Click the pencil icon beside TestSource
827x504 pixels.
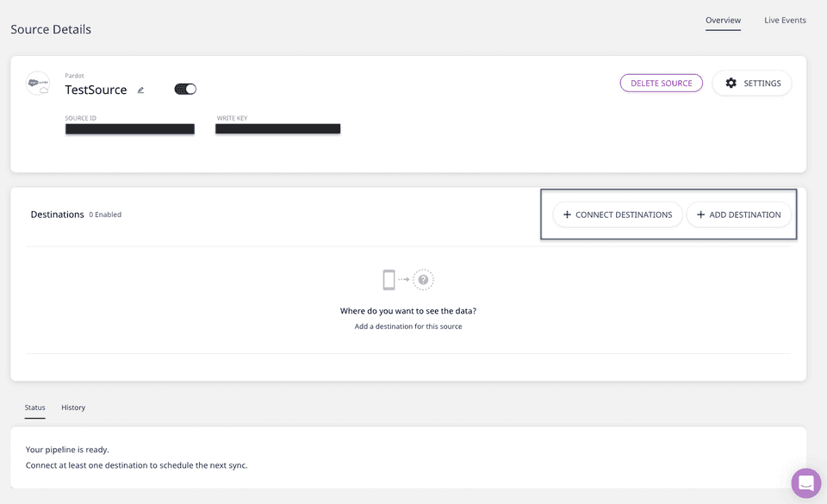coord(141,90)
